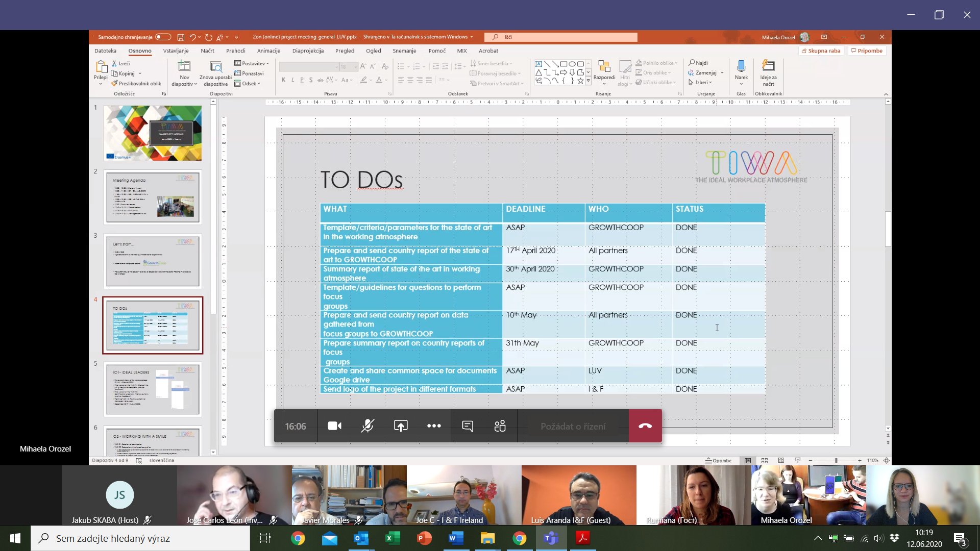
Task: Unmute the microphone in the call controls
Action: 367,426
